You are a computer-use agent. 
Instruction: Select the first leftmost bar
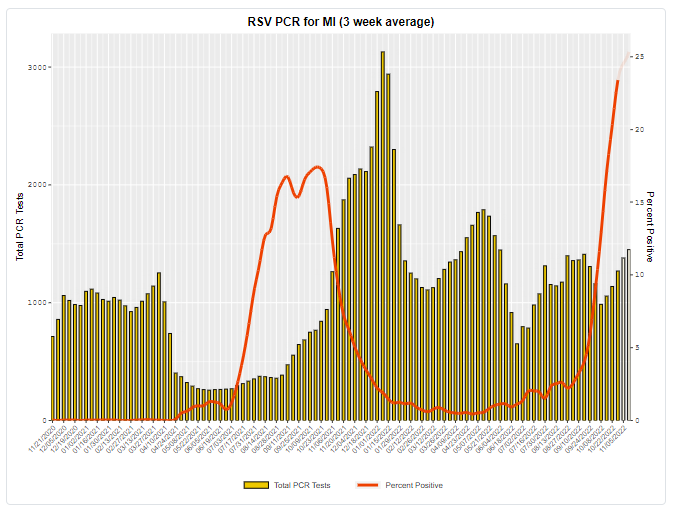point(53,378)
